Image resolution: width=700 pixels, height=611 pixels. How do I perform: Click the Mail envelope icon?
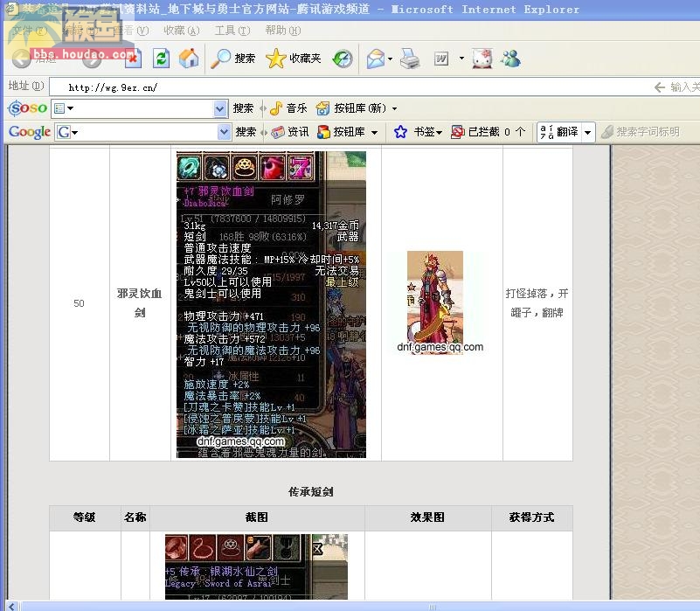click(376, 59)
